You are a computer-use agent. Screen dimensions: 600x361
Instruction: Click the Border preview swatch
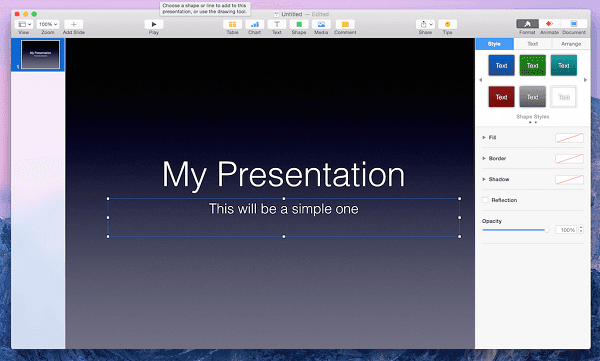[x=569, y=158]
